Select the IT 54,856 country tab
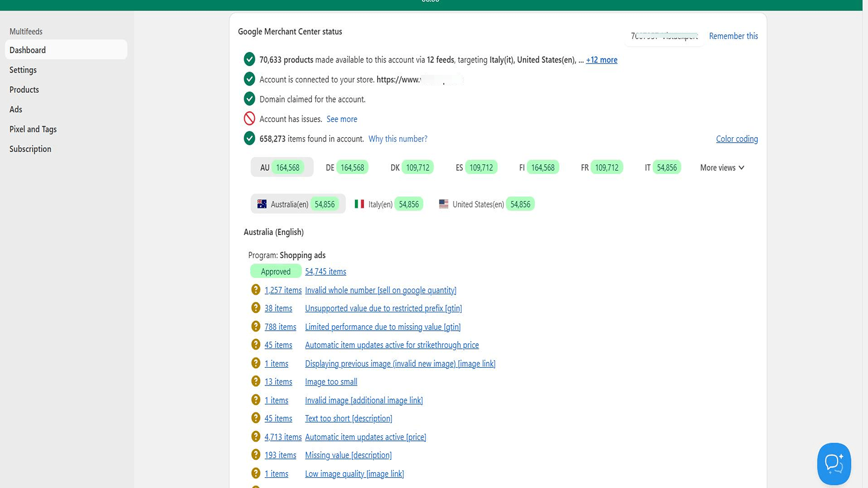This screenshot has width=868, height=488. (x=662, y=167)
